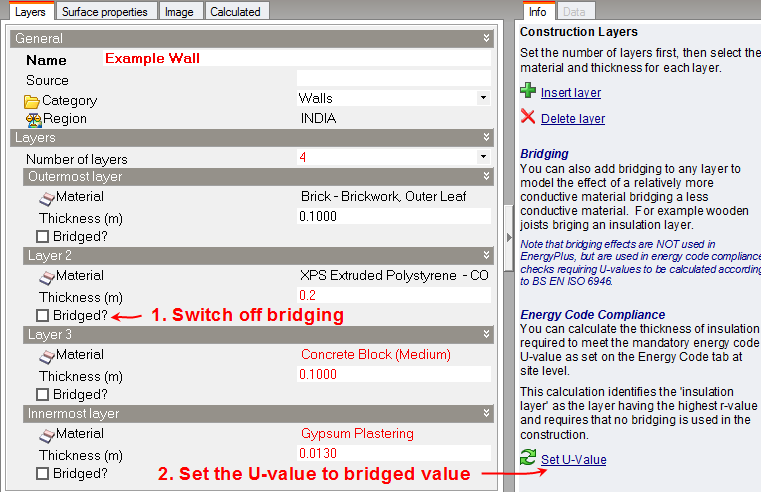The width and height of the screenshot is (761, 492).
Task: Open the Category dropdown showing Walls
Action: 483,98
